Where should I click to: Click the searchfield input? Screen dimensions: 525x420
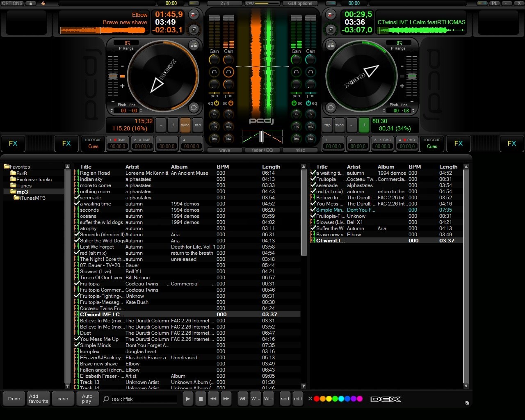(x=144, y=399)
